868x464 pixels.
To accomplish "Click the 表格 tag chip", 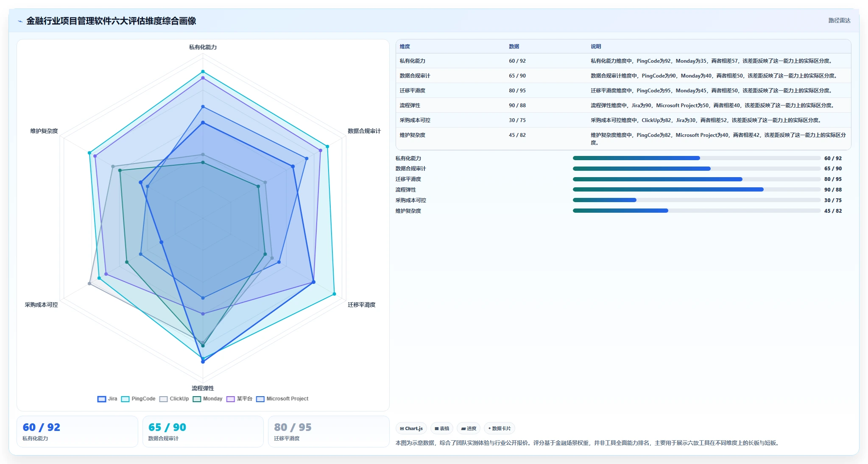I will point(442,428).
